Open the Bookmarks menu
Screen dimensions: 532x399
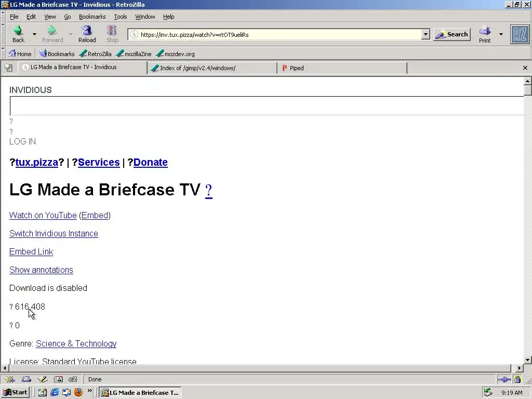[x=92, y=17]
